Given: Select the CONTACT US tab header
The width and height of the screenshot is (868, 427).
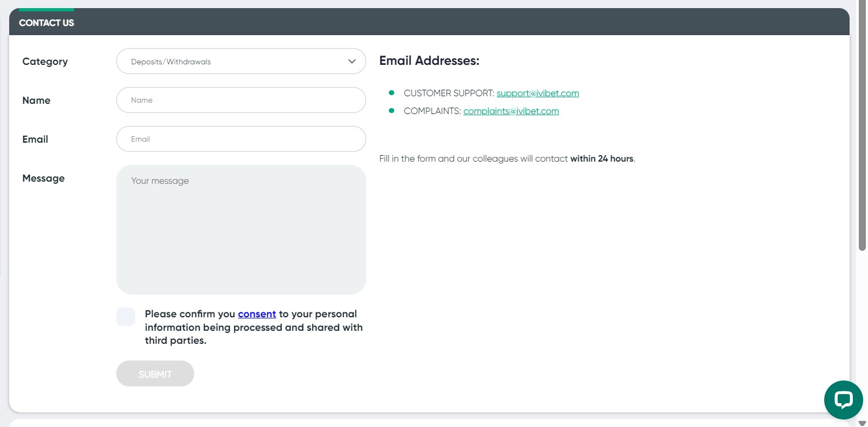Looking at the screenshot, I should [x=47, y=23].
